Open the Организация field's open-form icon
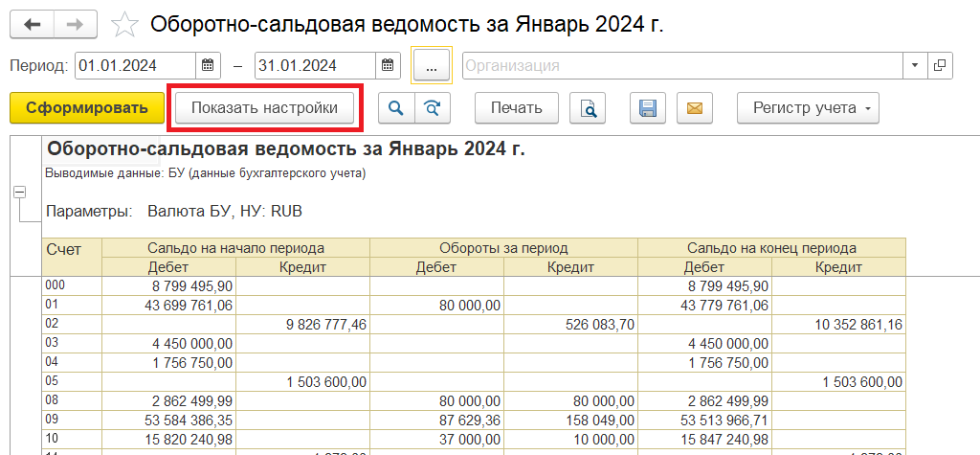 (x=940, y=66)
